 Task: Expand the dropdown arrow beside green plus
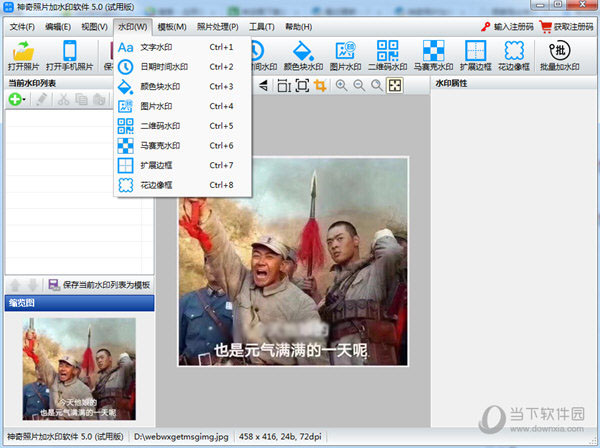(24, 100)
